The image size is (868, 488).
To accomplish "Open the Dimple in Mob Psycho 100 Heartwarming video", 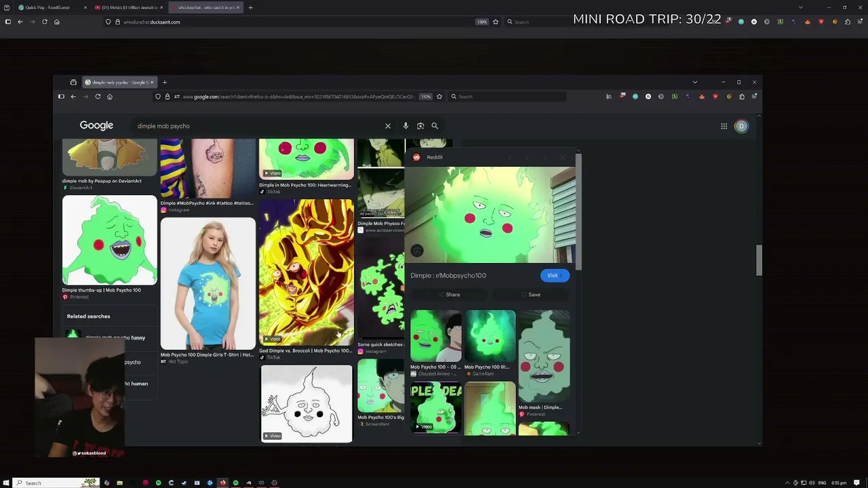I will [x=307, y=159].
